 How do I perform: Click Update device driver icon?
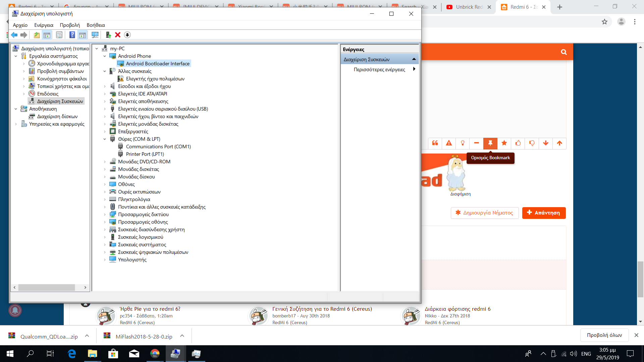[x=108, y=35]
